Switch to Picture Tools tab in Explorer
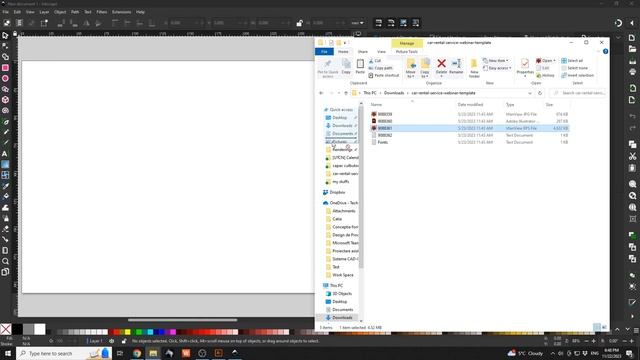 click(407, 52)
